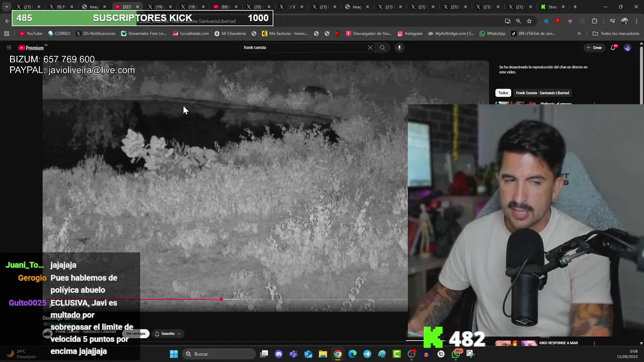Switch to the '(89)' YouTube tab

[x=224, y=7]
